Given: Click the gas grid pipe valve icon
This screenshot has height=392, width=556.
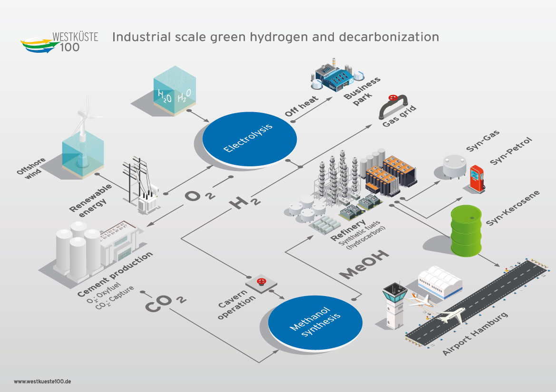Looking at the screenshot, I should pyautogui.click(x=392, y=106).
